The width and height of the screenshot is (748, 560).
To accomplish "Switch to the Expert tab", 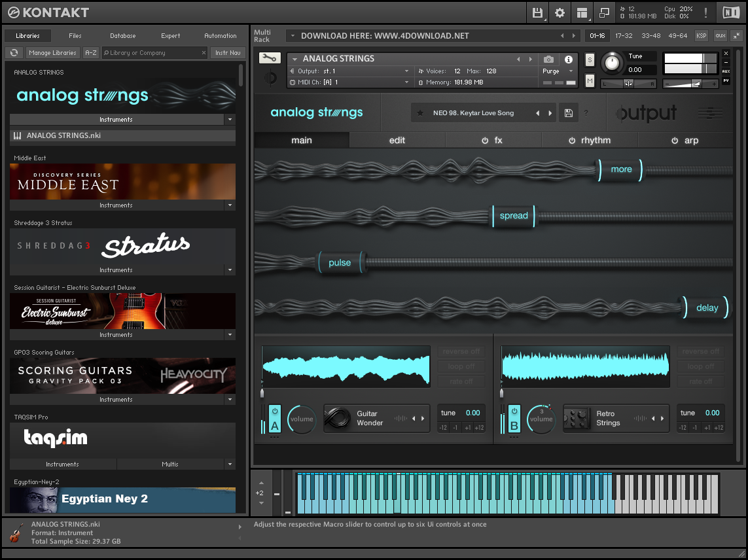I will click(170, 36).
